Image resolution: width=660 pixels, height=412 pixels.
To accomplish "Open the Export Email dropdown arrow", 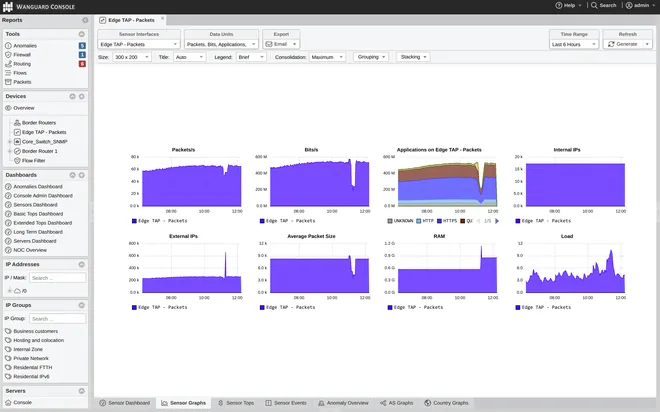I will coord(294,45).
